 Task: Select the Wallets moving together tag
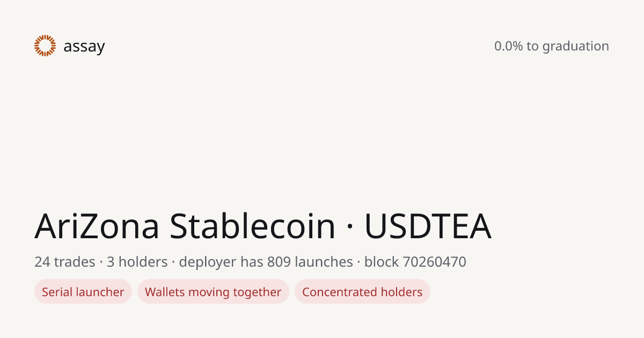[x=213, y=292]
